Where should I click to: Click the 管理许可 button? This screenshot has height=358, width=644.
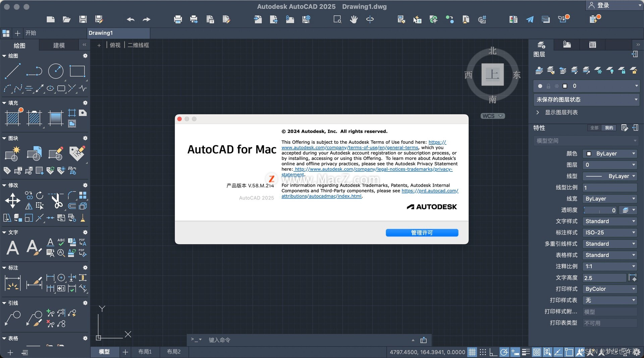(x=422, y=233)
